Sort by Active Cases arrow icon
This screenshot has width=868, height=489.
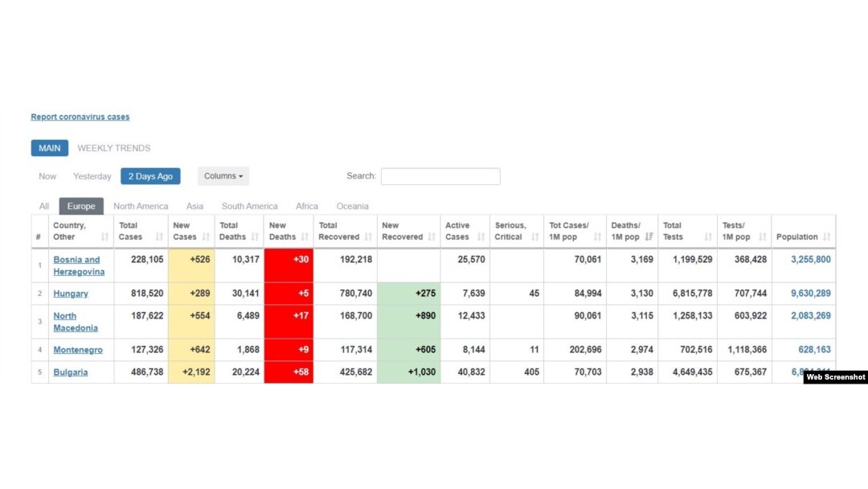[481, 237]
